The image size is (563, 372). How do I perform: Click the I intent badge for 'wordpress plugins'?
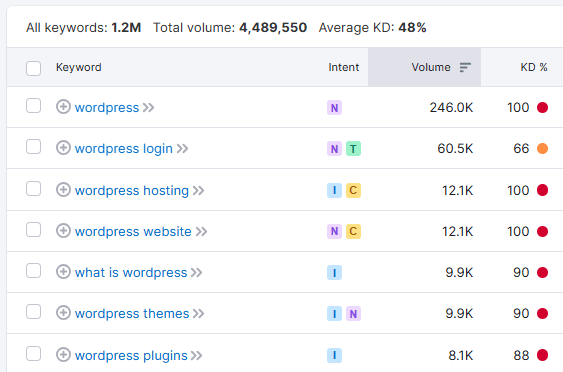click(x=334, y=355)
